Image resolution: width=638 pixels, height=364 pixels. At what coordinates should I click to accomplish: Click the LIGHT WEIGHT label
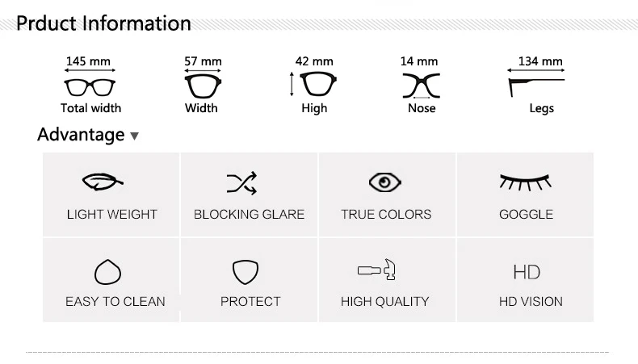tap(111, 215)
